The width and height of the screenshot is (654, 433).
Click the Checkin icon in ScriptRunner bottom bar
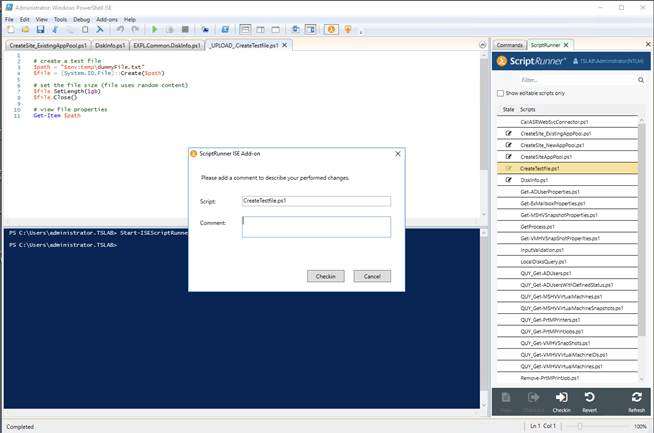tap(561, 402)
